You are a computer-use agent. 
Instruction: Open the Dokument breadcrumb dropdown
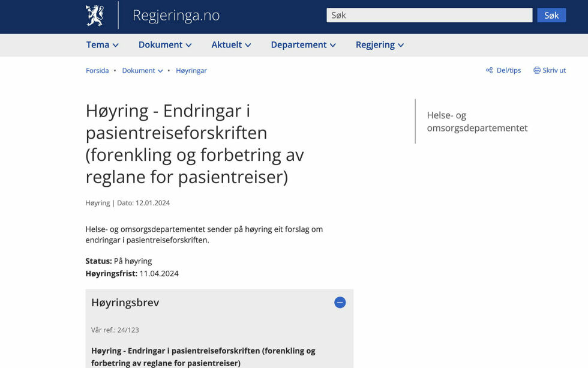click(143, 70)
